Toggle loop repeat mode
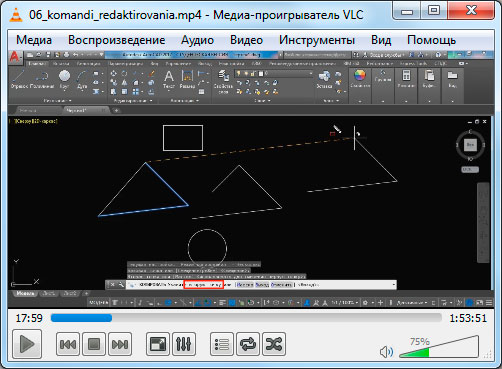This screenshot has width=502, height=369. point(248,344)
